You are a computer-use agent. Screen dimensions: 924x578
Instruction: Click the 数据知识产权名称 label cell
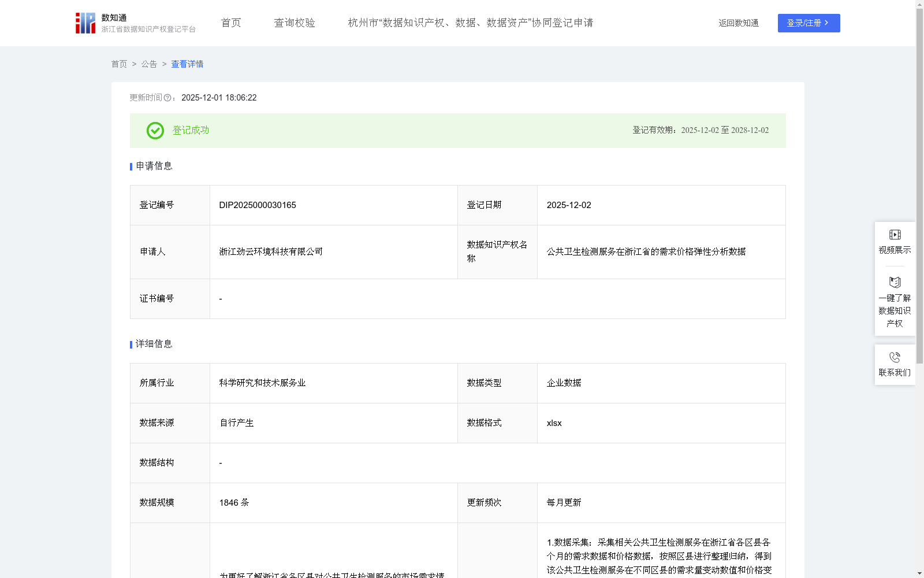(x=497, y=252)
